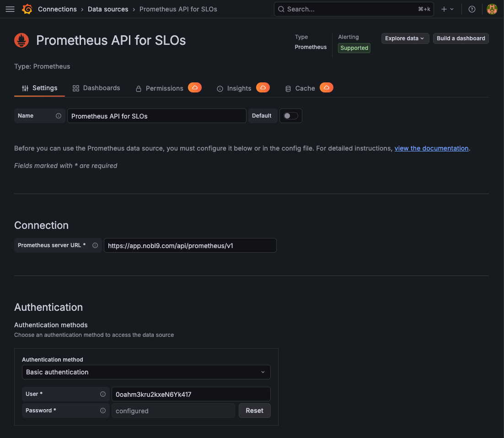Open the user avatar profile menu

[492, 9]
